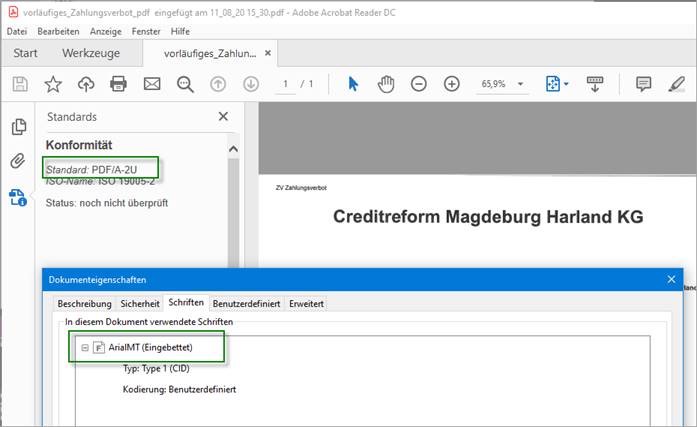Click the 65,9% zoom value field
Image resolution: width=697 pixels, height=427 pixels.
493,84
